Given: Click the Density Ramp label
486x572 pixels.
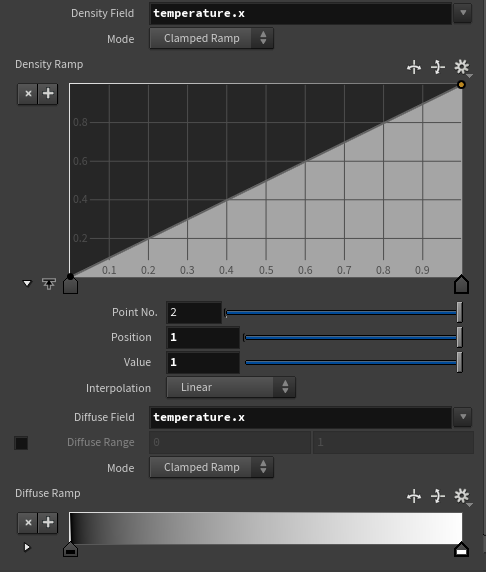Looking at the screenshot, I should (x=49, y=64).
